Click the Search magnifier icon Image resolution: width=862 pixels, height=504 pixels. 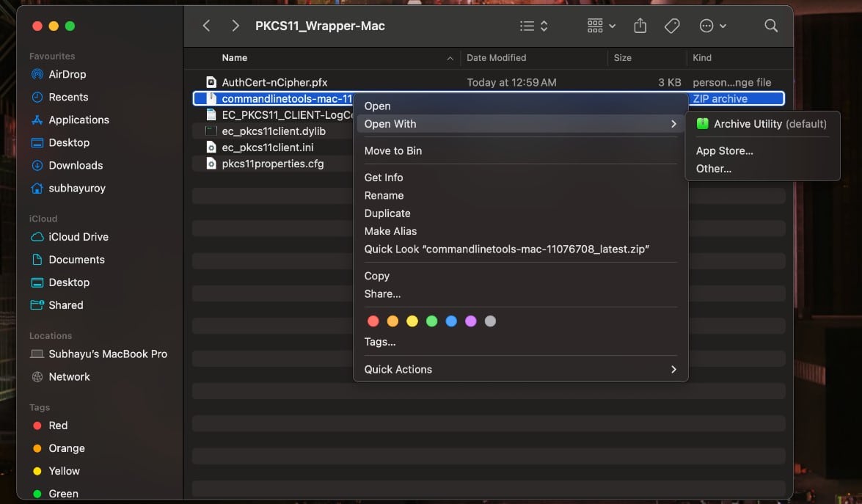[770, 26]
